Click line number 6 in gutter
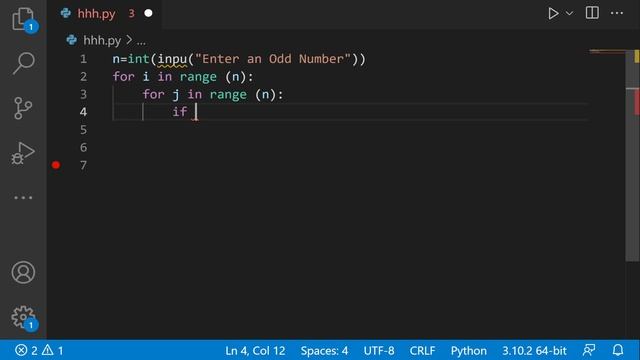This screenshot has width=640, height=360. (83, 147)
